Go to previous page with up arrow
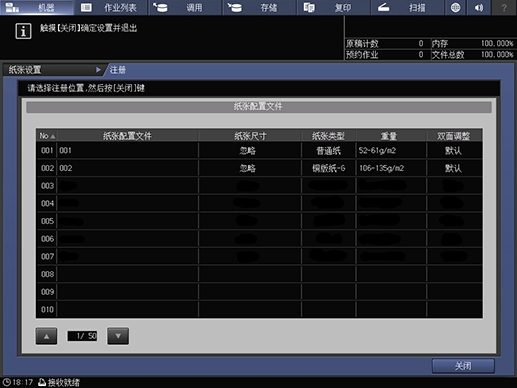This screenshot has height=388, width=517. (x=46, y=336)
